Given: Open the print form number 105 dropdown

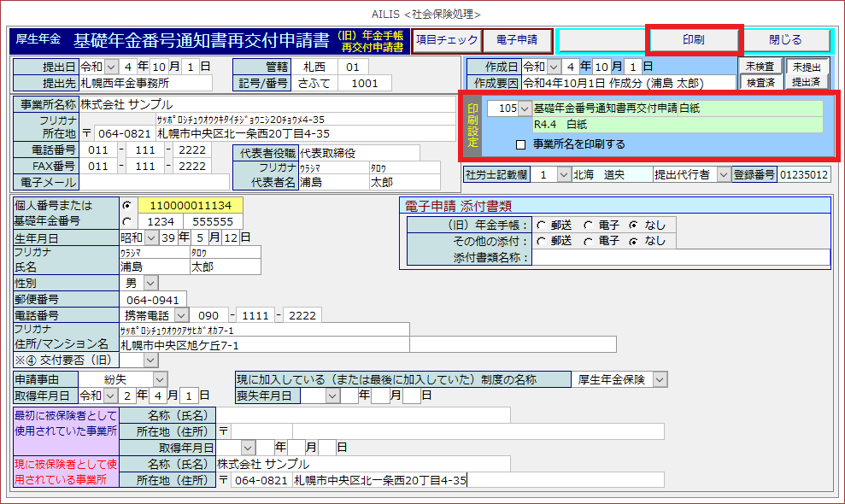Looking at the screenshot, I should click(525, 108).
